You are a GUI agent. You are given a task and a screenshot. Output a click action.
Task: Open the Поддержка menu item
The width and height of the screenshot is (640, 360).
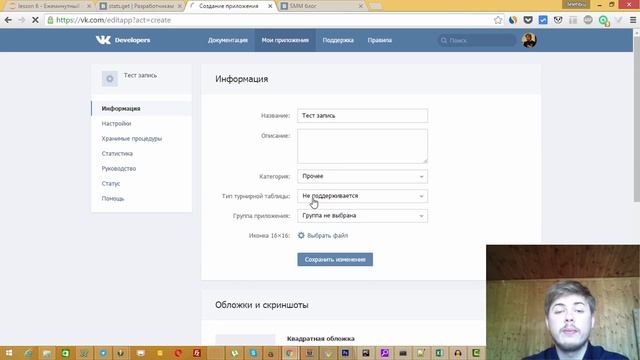338,40
